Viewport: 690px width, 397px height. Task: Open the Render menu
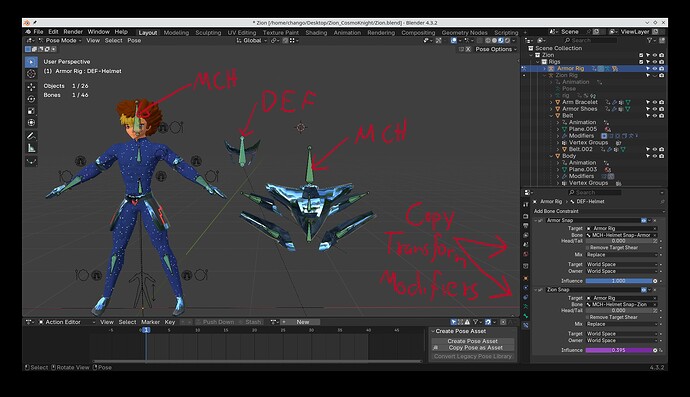coord(73,32)
